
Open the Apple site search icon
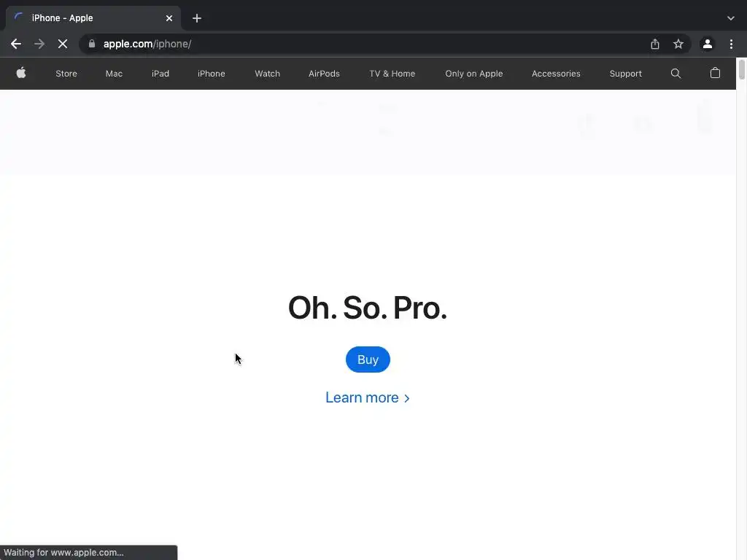click(676, 74)
